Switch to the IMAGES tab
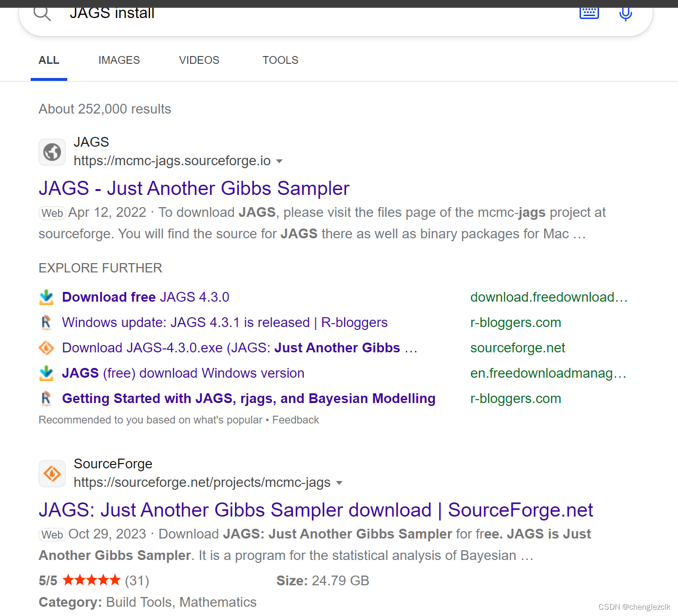Screen dimensions: 678x616 (x=119, y=60)
